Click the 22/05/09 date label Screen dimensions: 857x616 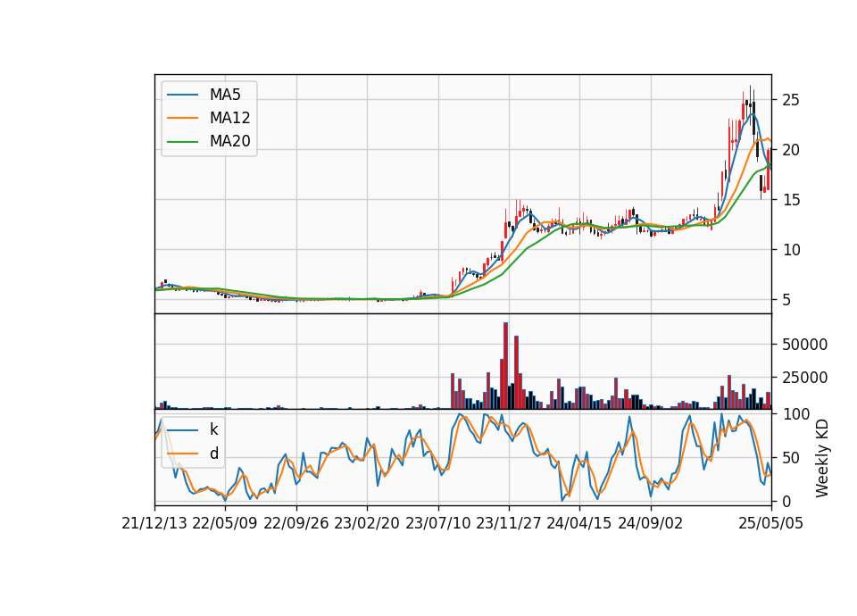[x=225, y=523]
